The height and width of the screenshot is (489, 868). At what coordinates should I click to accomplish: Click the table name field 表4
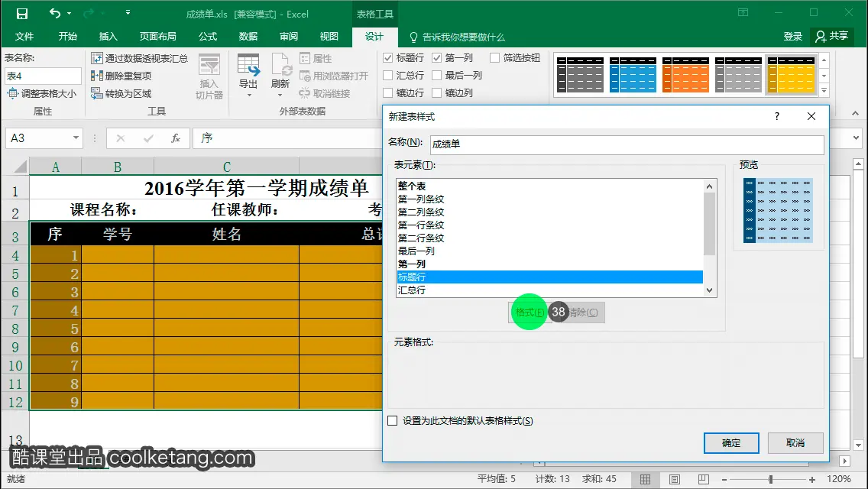pyautogui.click(x=44, y=76)
